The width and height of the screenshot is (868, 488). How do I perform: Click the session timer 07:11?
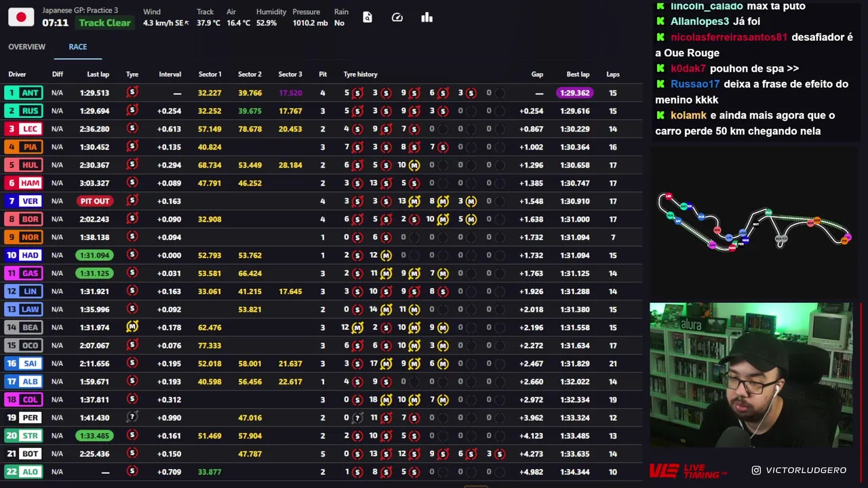(55, 22)
